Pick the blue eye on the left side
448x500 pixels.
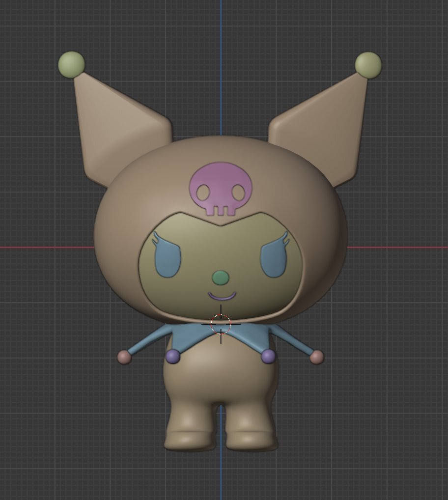[x=167, y=255]
